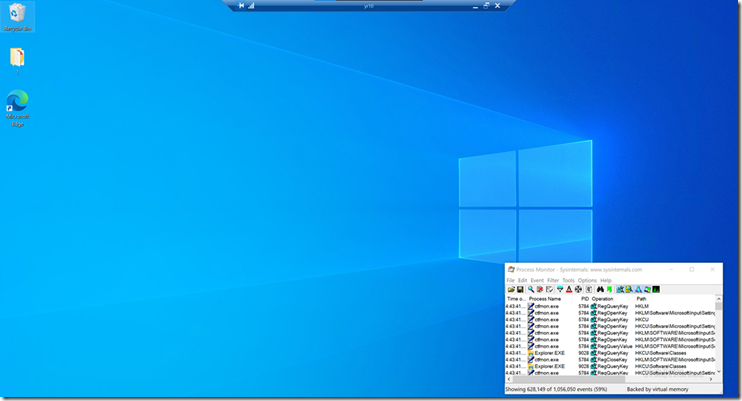
Task: Click the restore-down button on connection bar
Action: 486,6
